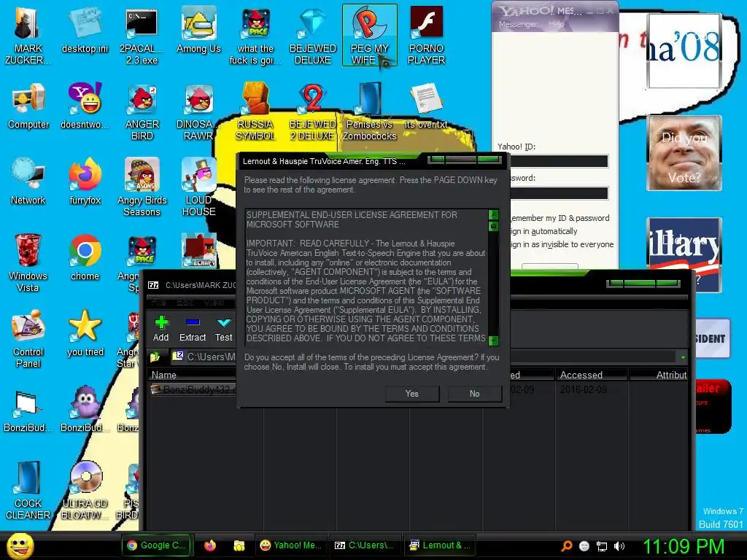Sort 7-Zip list by Accessed column
747x560 pixels.
pyautogui.click(x=592, y=375)
